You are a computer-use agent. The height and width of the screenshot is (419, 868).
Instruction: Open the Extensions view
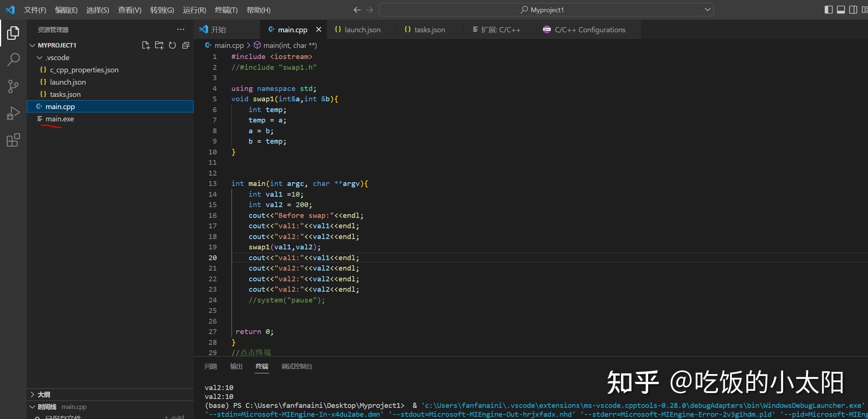pos(13,140)
